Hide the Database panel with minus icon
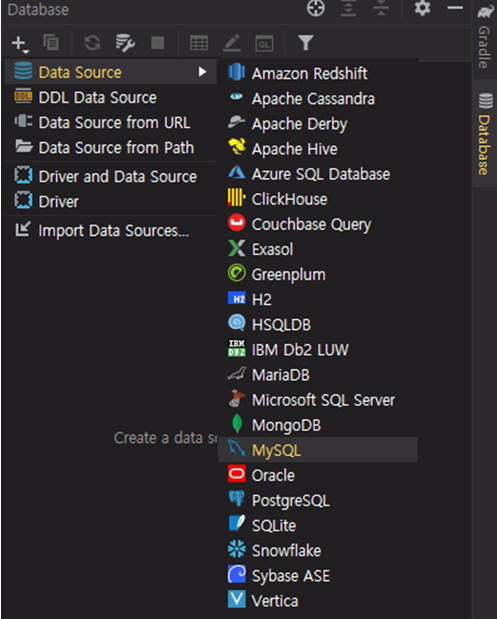This screenshot has height=619, width=497. click(x=455, y=8)
